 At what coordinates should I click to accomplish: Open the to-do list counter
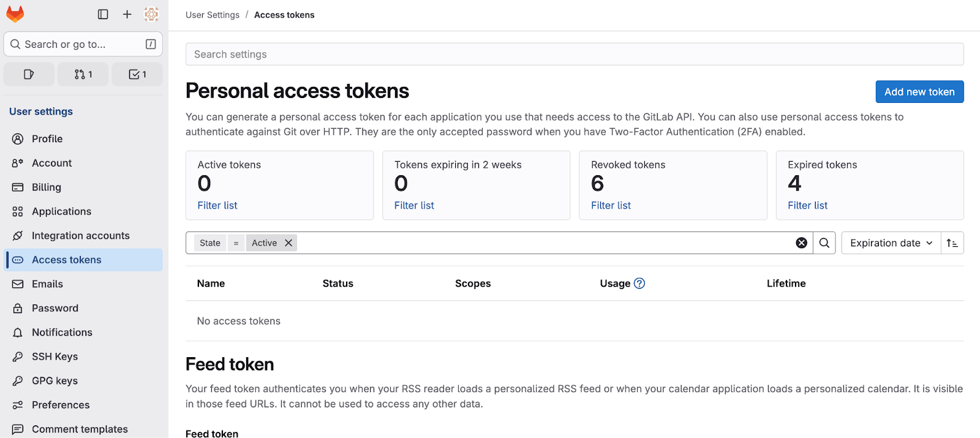137,74
